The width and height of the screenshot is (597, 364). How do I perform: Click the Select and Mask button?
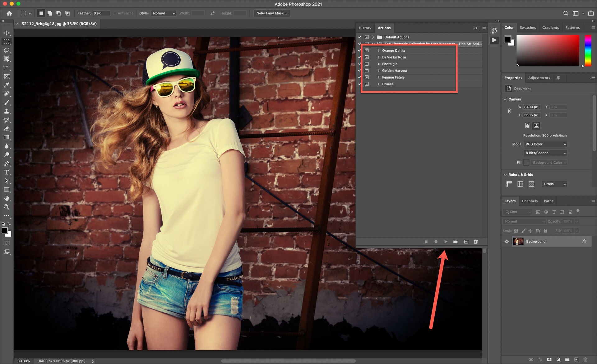[271, 13]
